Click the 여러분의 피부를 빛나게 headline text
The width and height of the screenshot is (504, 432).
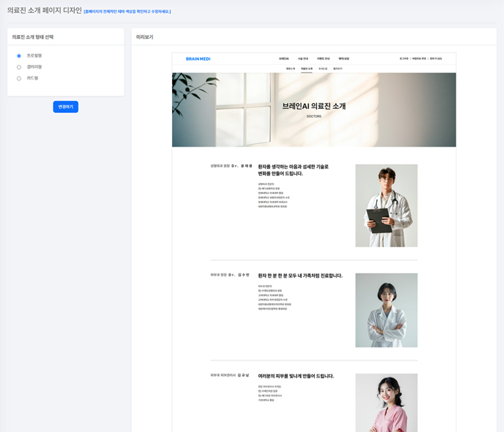pyautogui.click(x=296, y=376)
